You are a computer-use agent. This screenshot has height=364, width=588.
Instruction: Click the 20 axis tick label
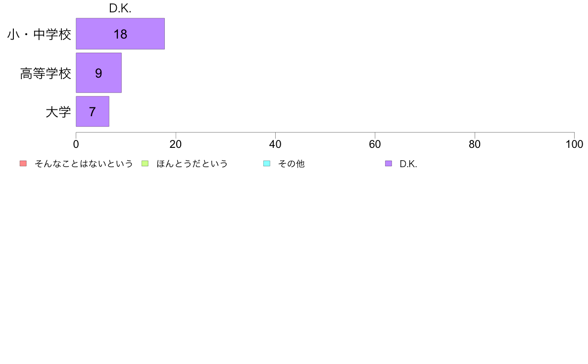coord(176,144)
